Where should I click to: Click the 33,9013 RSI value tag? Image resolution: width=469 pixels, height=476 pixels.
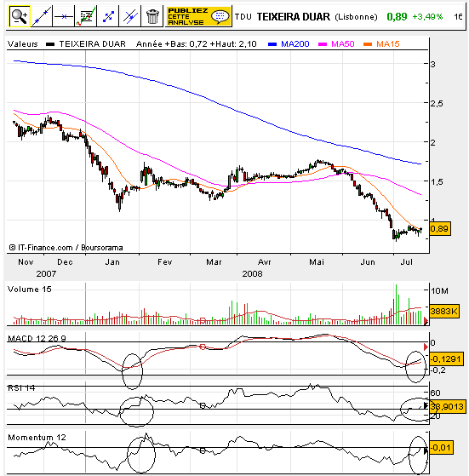[448, 406]
